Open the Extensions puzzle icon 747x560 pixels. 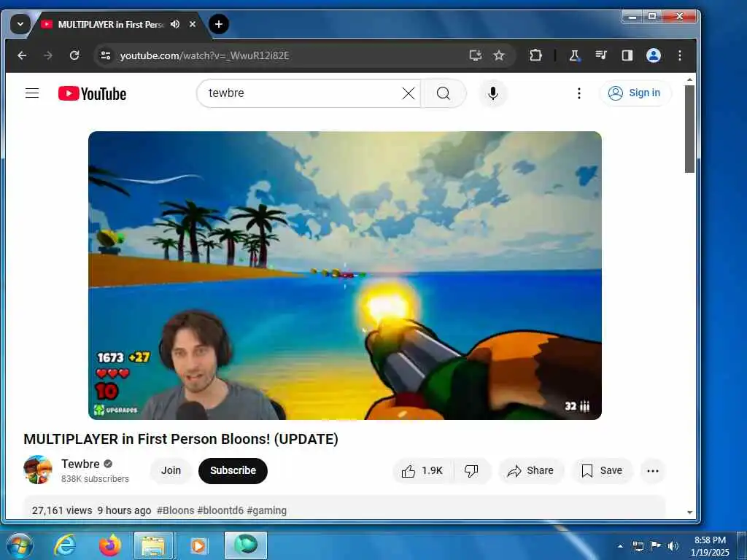click(535, 55)
